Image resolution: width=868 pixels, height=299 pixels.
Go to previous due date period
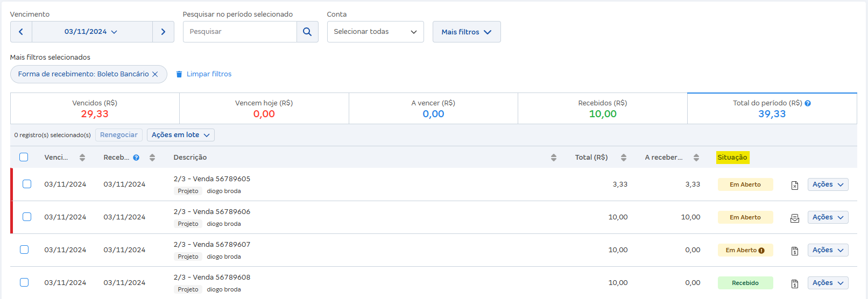click(x=21, y=32)
